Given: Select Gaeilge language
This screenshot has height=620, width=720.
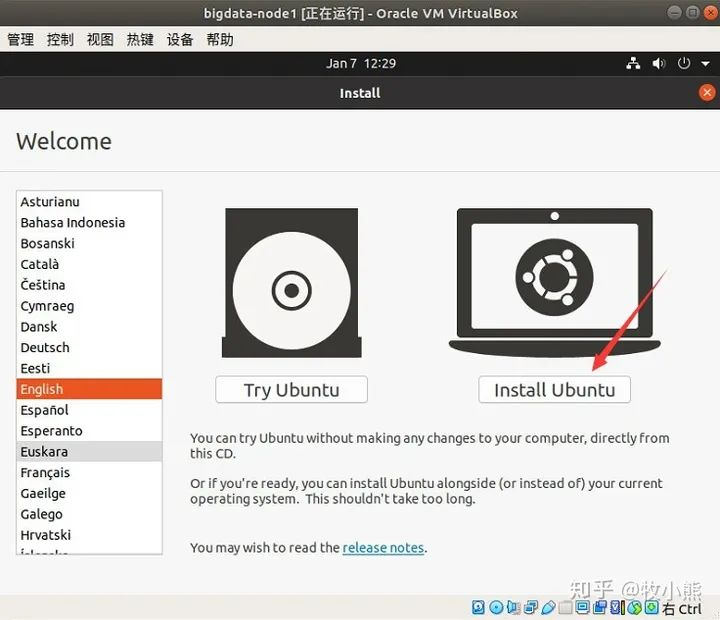Looking at the screenshot, I should 89,493.
